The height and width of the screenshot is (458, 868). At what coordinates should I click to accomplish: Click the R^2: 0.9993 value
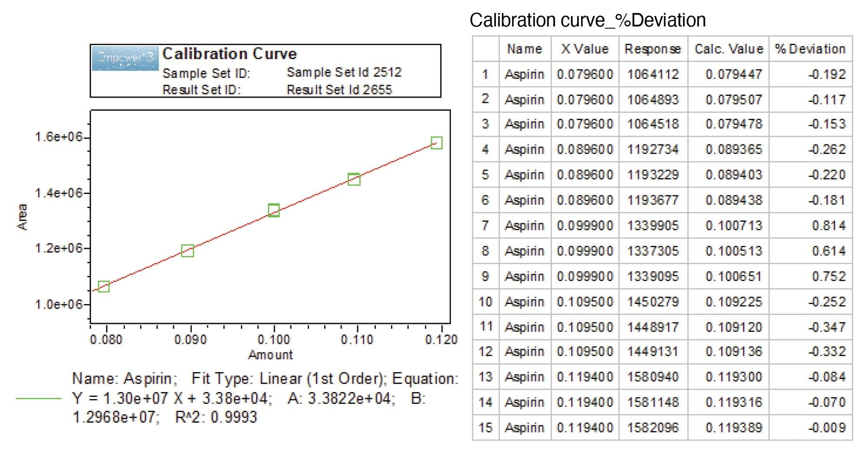click(x=216, y=417)
